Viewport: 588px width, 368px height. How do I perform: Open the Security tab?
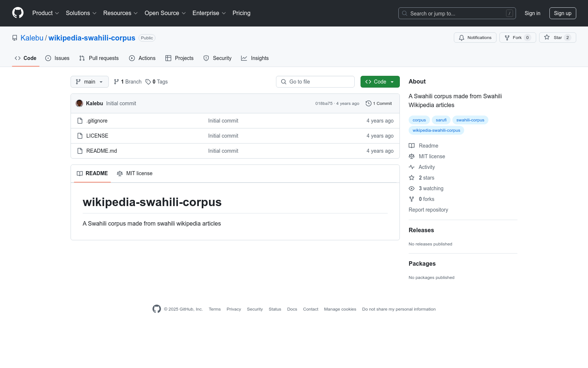point(218,58)
